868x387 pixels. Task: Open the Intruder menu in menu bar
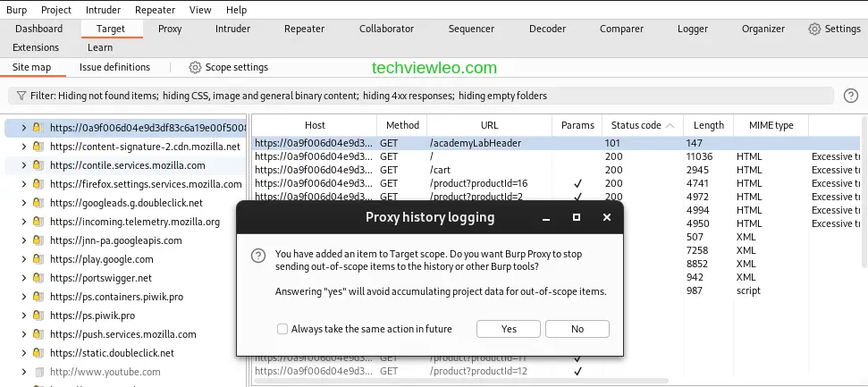click(104, 10)
